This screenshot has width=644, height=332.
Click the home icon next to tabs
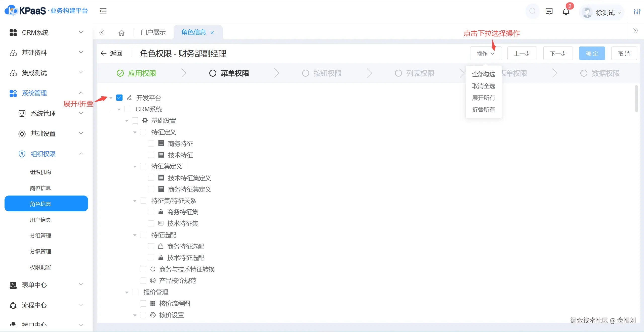tap(121, 32)
